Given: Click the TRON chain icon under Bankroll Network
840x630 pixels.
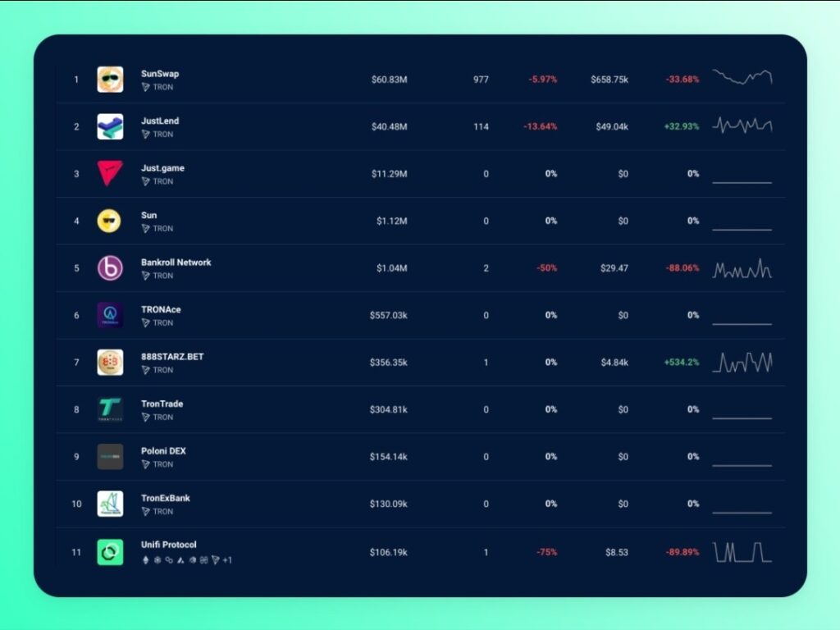Looking at the screenshot, I should tap(145, 276).
